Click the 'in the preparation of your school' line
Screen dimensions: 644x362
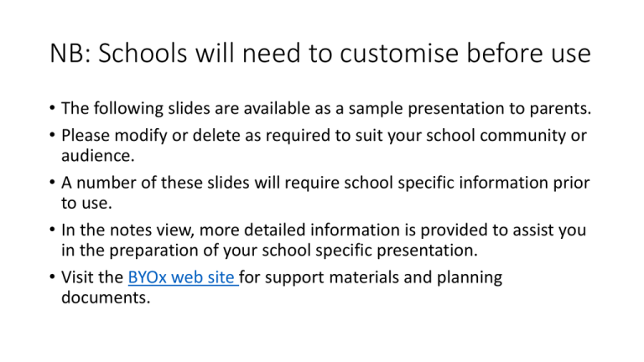269,251
